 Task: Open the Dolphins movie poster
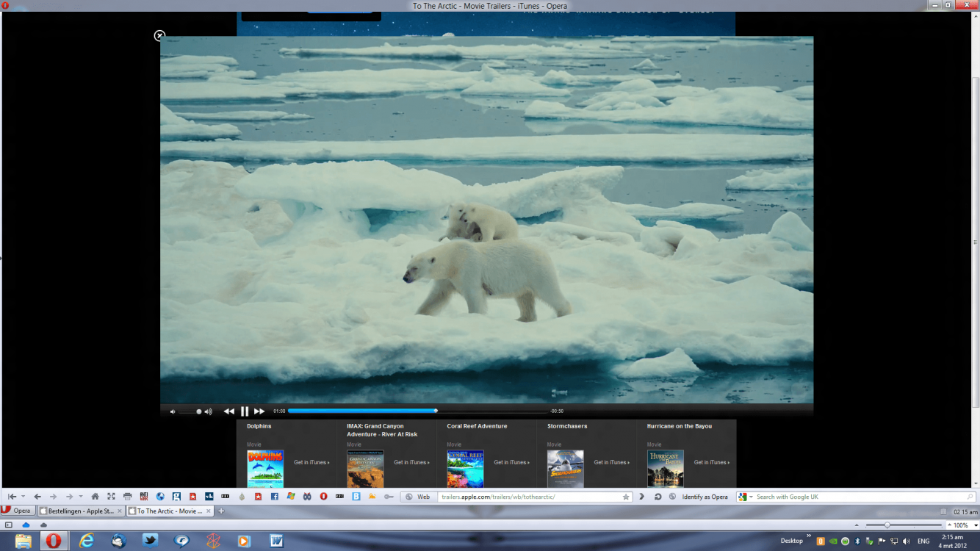click(x=265, y=469)
